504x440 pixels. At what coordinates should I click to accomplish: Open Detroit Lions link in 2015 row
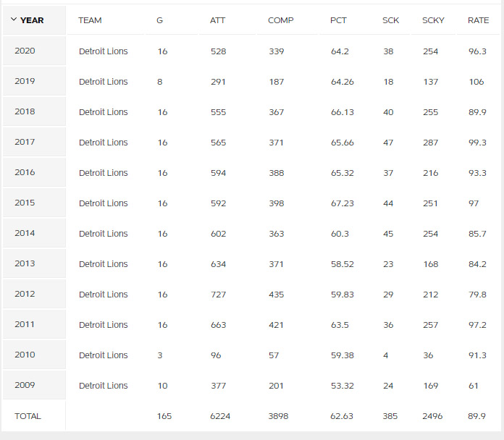tap(103, 203)
